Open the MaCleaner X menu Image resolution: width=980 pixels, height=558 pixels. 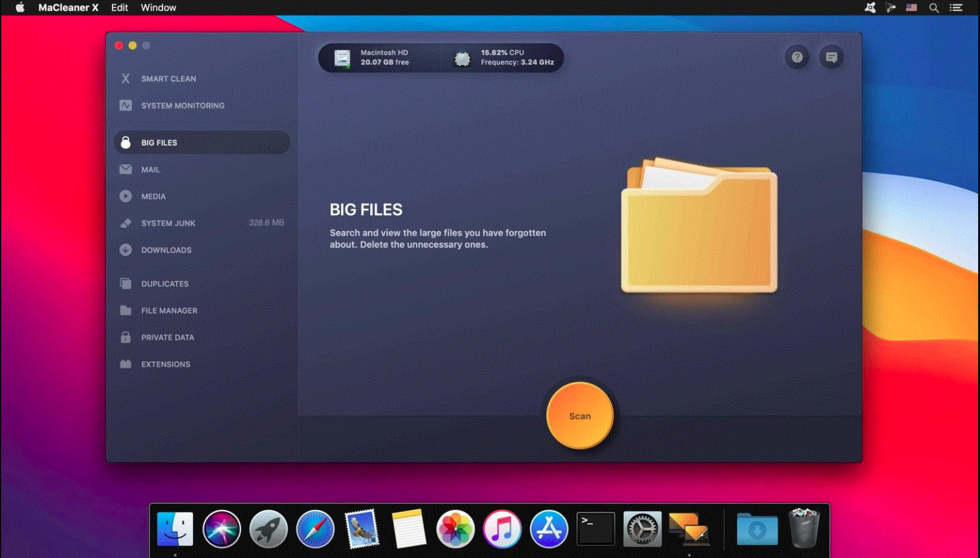[68, 8]
